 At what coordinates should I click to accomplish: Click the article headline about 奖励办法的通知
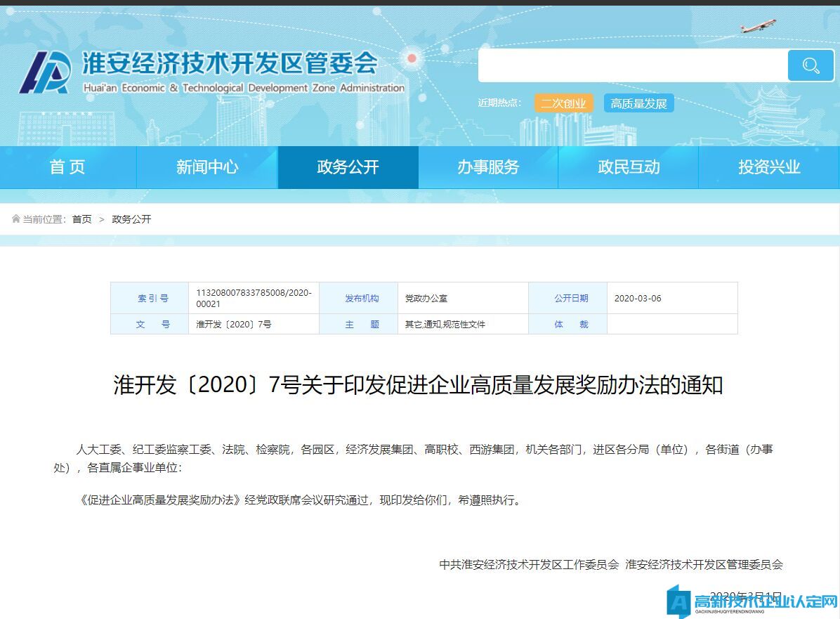(x=419, y=385)
